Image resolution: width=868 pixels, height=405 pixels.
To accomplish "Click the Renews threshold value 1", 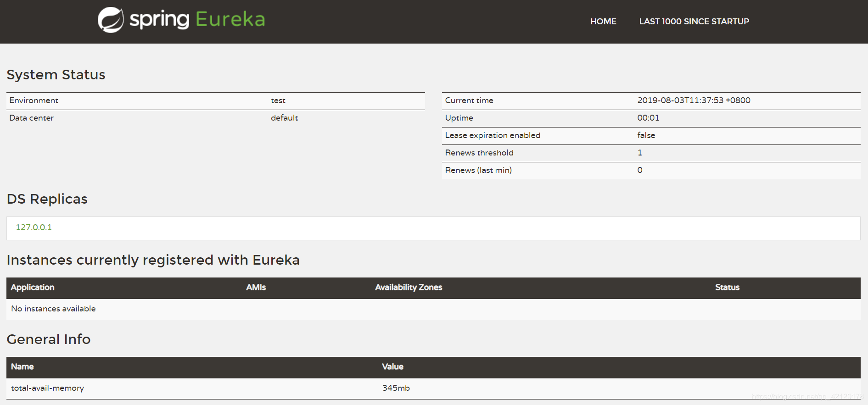I will pyautogui.click(x=640, y=153).
